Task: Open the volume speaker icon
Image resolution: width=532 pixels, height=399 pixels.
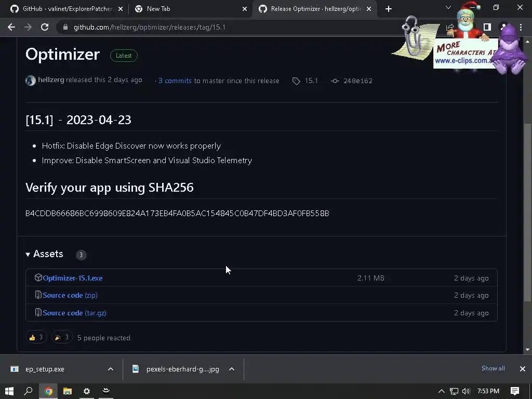Action: click(x=466, y=391)
